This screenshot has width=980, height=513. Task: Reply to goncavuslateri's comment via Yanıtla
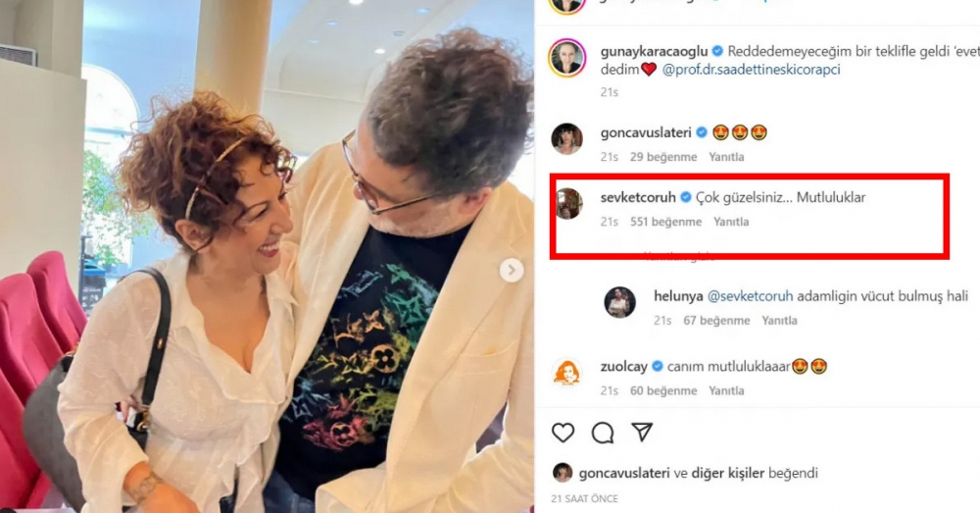coord(726,157)
